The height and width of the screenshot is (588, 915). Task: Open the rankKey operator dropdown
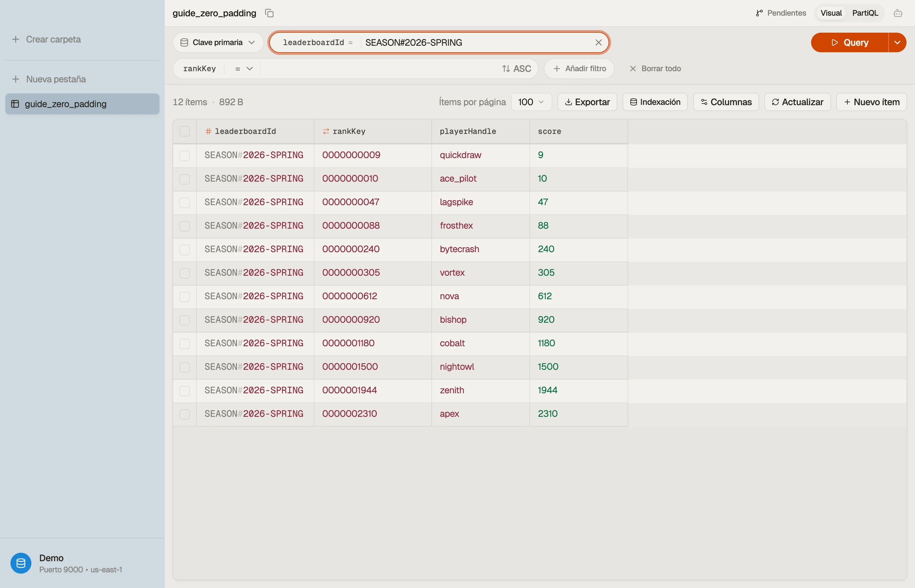(x=244, y=69)
